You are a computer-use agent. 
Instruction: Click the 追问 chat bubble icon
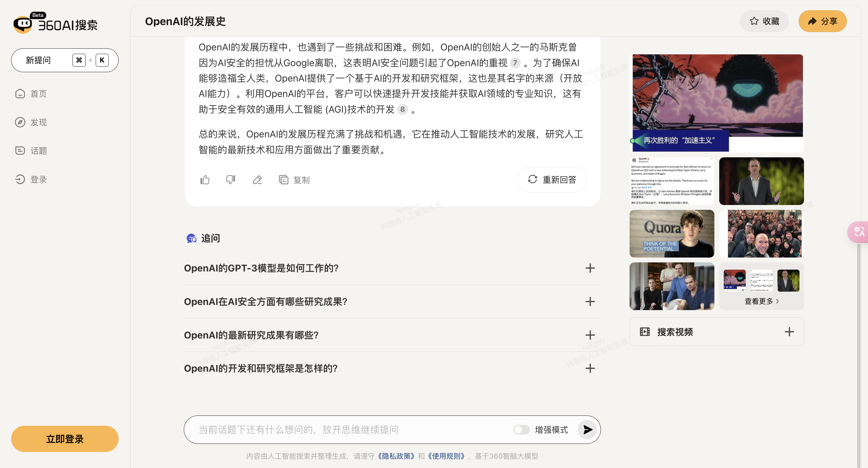pyautogui.click(x=192, y=239)
